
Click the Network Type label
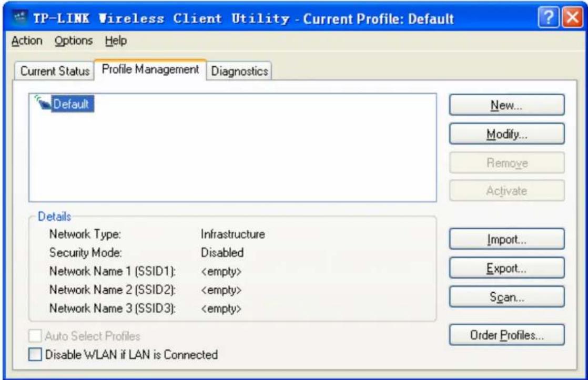pos(85,234)
